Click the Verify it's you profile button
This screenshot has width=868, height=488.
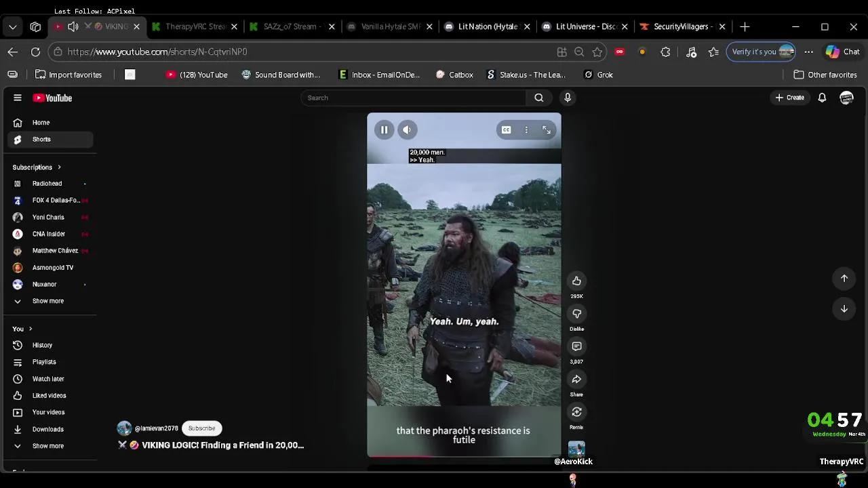tap(762, 52)
